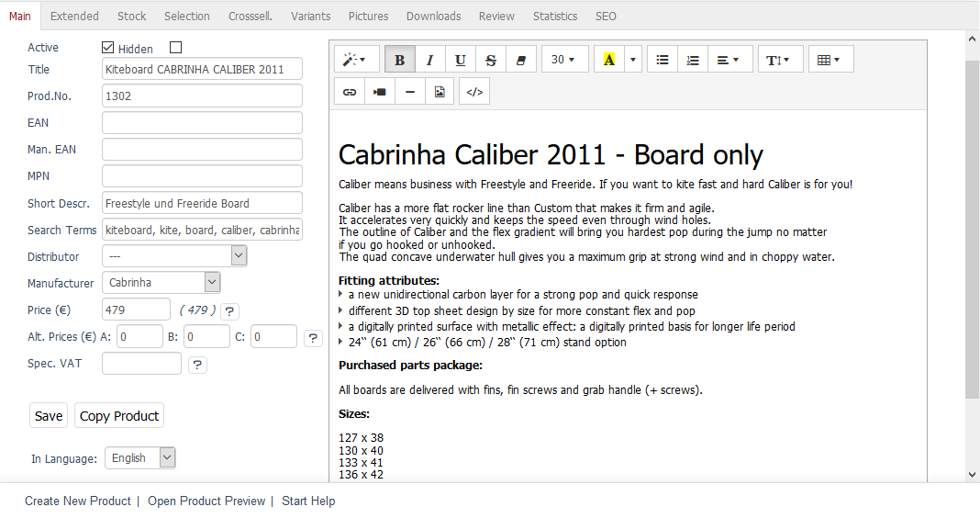Image resolution: width=980 pixels, height=518 pixels.
Task: Switch to the Main tab
Action: tap(20, 17)
